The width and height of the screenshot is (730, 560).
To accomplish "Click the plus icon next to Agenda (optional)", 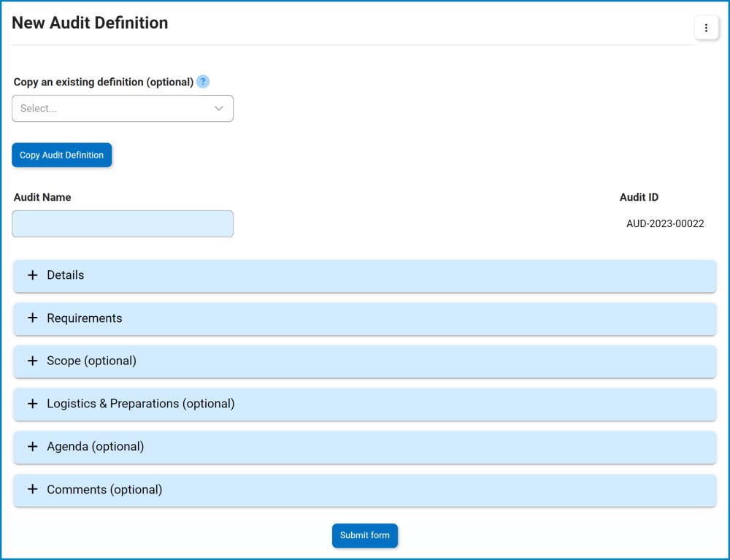I will [x=32, y=447].
